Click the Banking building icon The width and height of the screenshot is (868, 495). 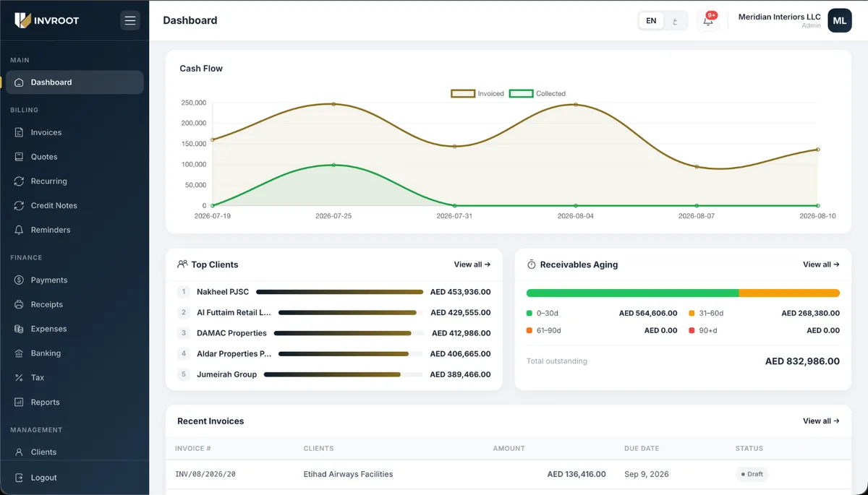click(19, 353)
